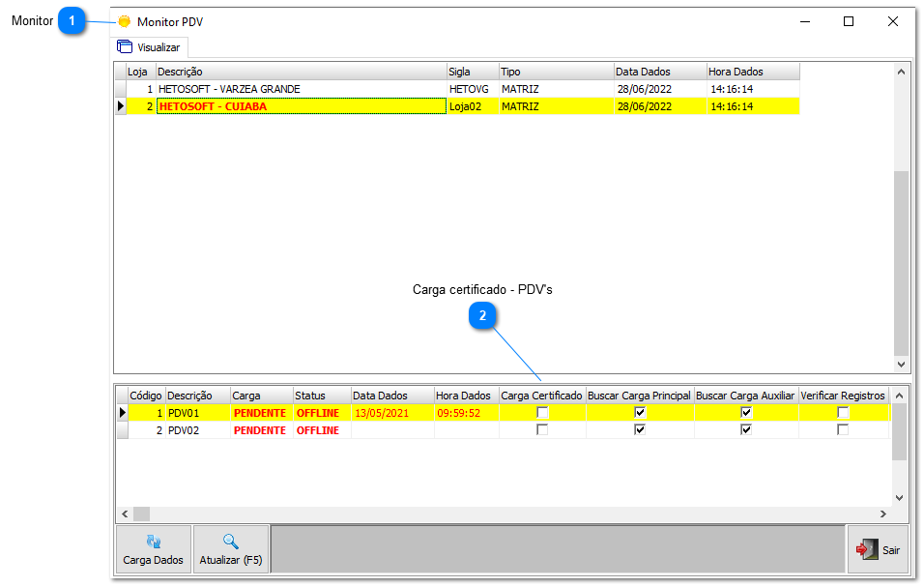Click the row indicator arrow beside PDV01

[x=122, y=413]
